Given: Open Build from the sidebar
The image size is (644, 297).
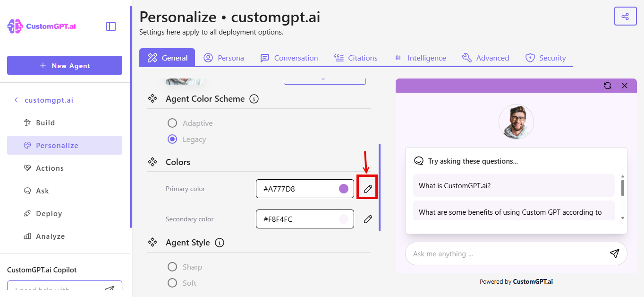Looking at the screenshot, I should pyautogui.click(x=45, y=122).
